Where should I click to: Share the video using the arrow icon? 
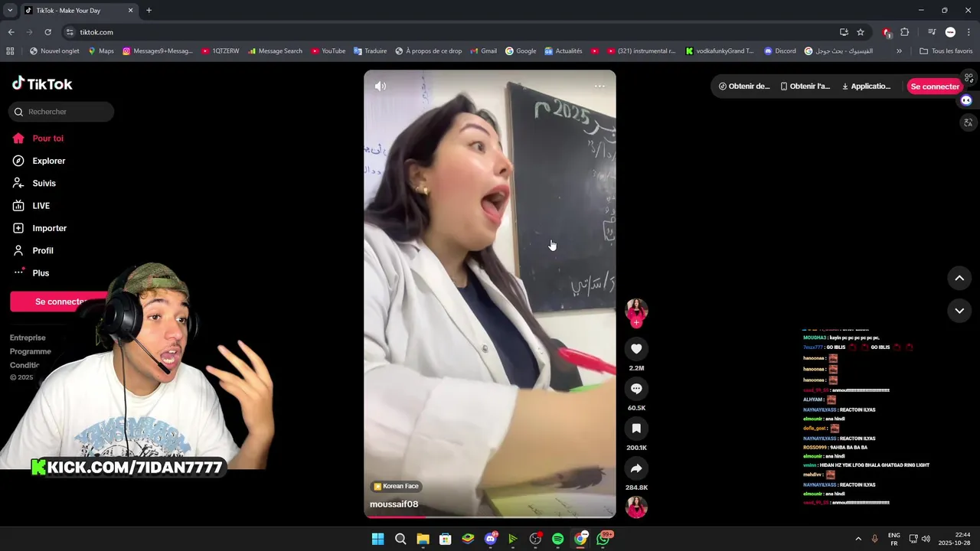[636, 468]
